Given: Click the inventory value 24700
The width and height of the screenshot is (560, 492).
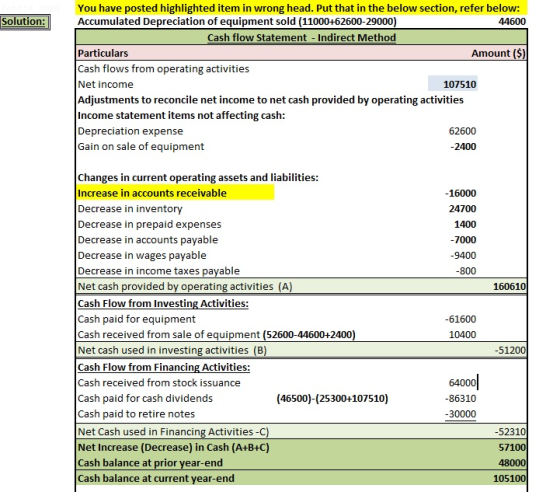Looking at the screenshot, I should 462,209.
